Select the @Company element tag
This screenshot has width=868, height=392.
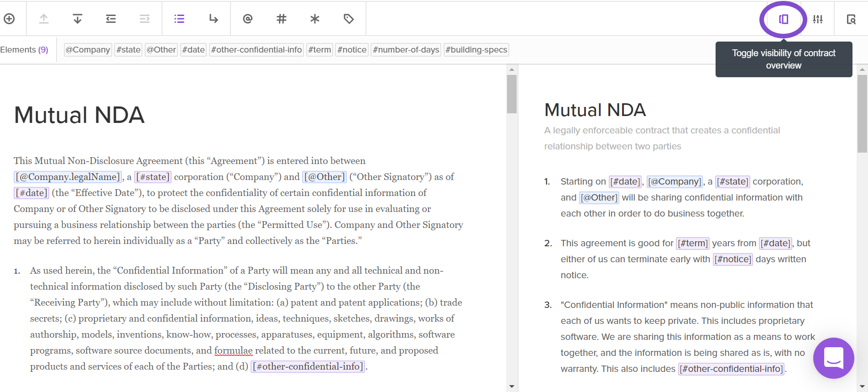[x=88, y=50]
